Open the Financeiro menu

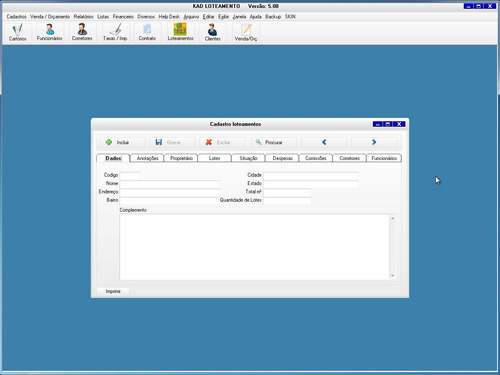(123, 17)
